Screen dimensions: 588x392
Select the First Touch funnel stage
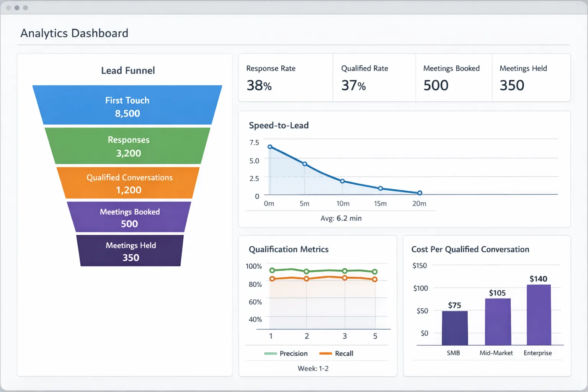click(x=127, y=106)
